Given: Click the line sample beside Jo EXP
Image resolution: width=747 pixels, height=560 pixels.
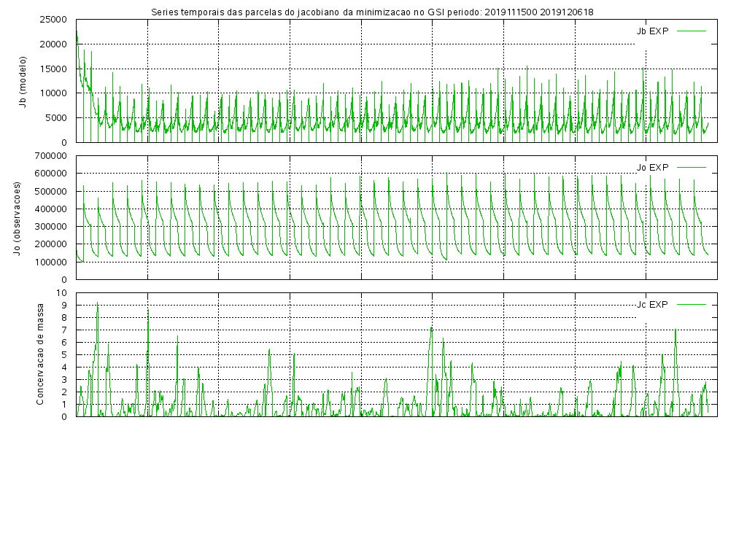Looking at the screenshot, I should point(692,167).
